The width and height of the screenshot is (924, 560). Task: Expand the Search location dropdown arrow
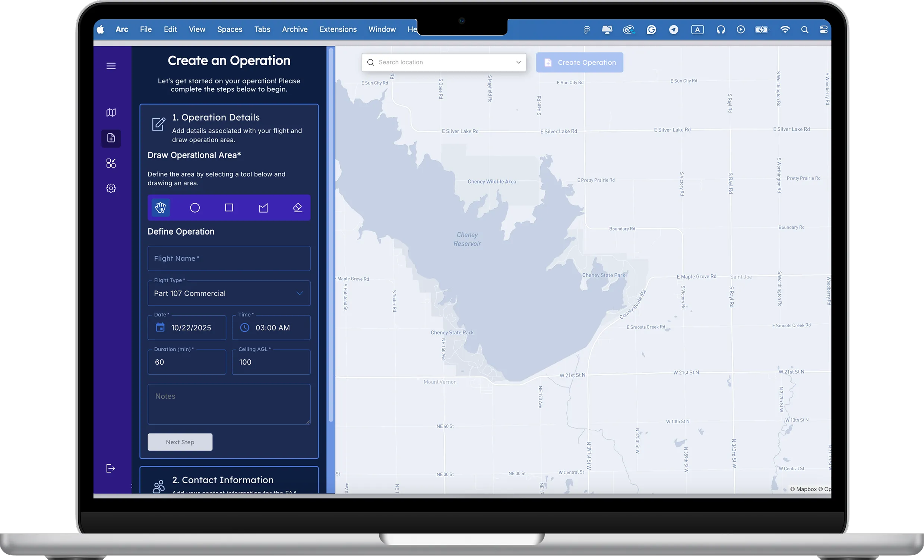pos(518,62)
